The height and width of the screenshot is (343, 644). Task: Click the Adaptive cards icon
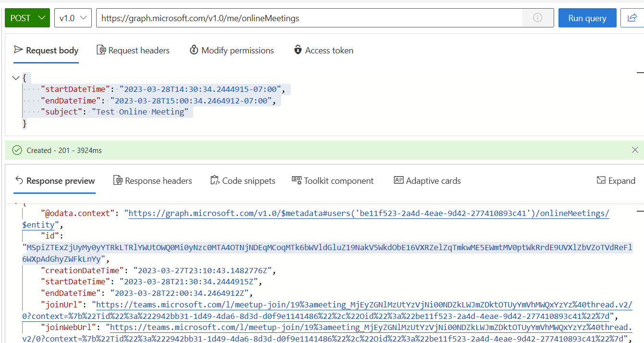(398, 180)
